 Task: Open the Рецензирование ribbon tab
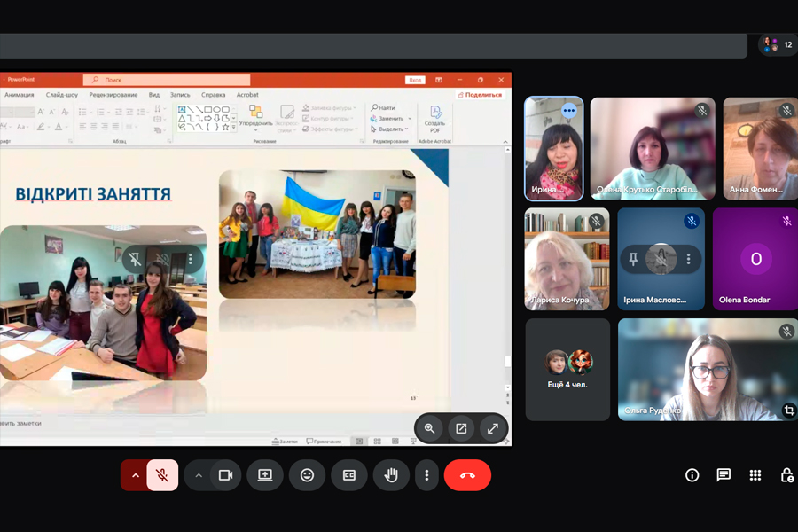113,95
